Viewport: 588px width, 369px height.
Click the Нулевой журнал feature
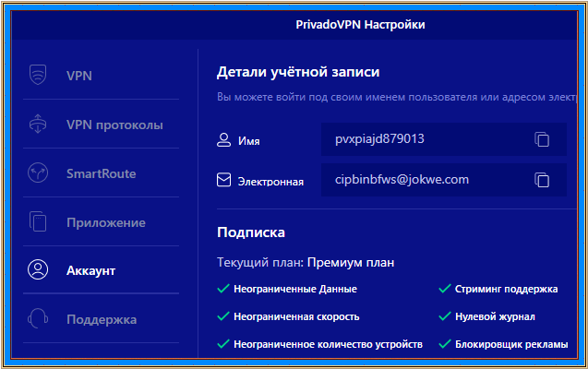tap(495, 316)
